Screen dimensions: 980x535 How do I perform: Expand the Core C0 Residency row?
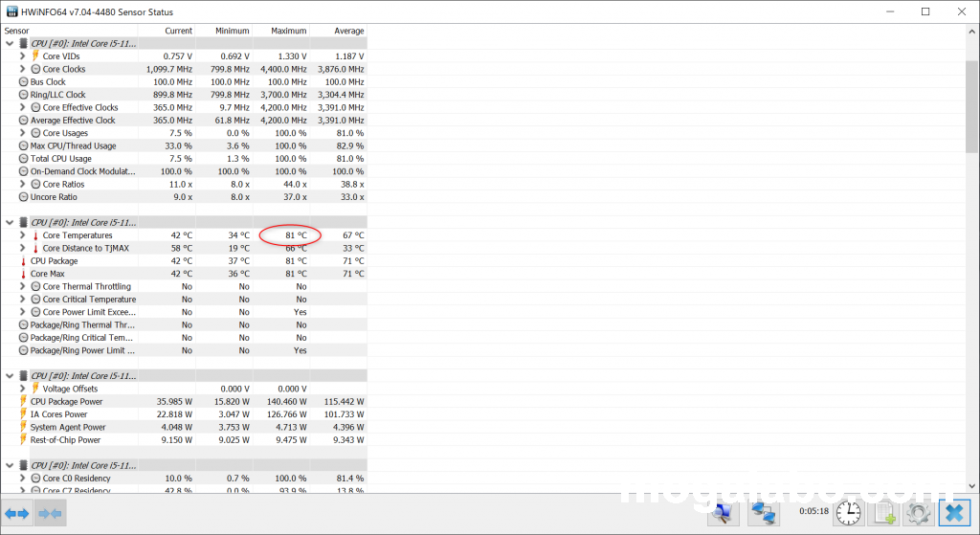click(x=23, y=479)
